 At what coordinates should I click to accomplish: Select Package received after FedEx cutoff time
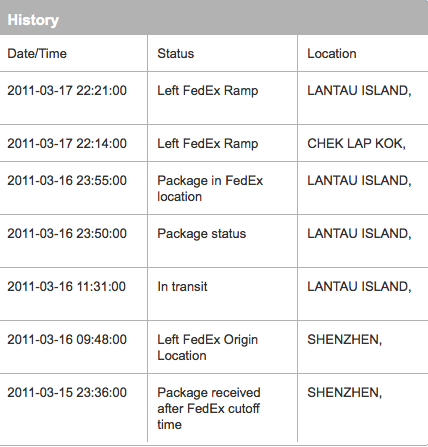[209, 409]
